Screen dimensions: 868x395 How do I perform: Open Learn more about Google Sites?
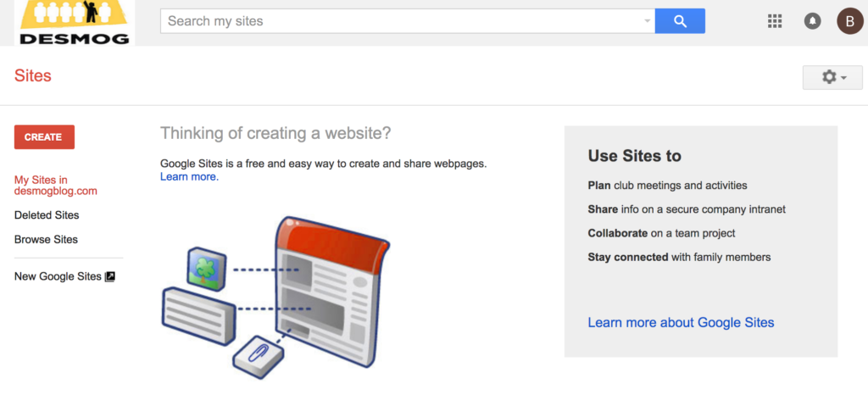click(x=681, y=322)
